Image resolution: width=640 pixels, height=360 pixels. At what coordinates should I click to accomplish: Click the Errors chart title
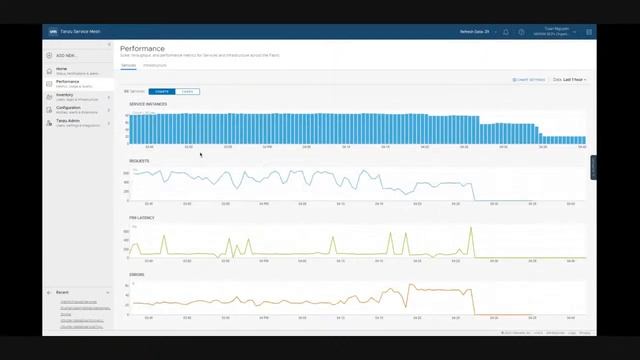tap(137, 275)
